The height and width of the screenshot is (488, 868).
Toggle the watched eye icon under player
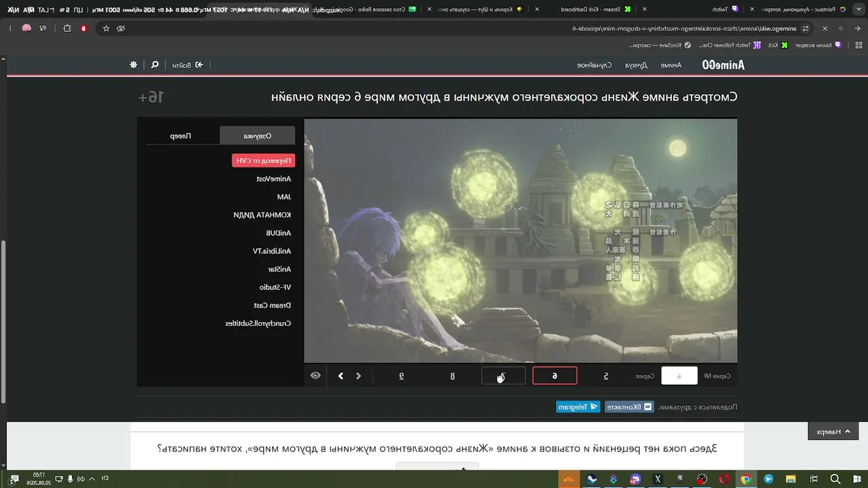click(x=315, y=375)
